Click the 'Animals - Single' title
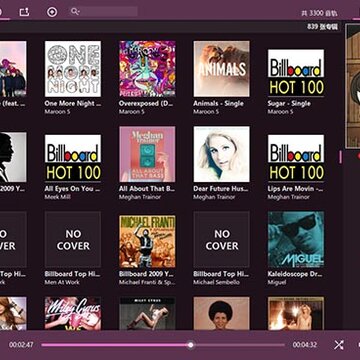The image size is (360, 360). point(219,104)
